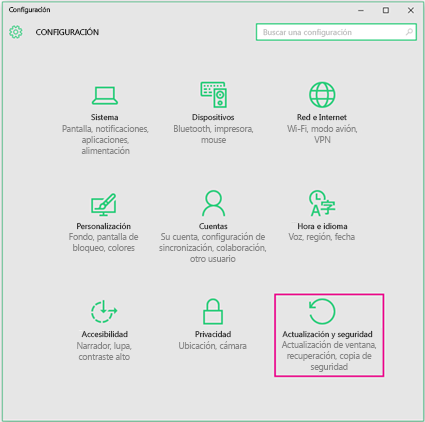The width and height of the screenshot is (425, 422).
Task: Click the CONFIGURACIÓN header text
Action: click(67, 32)
